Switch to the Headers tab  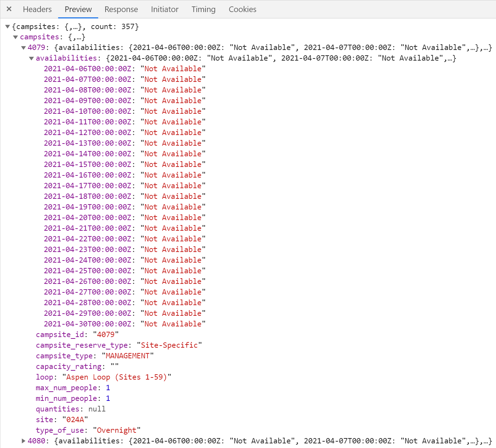(x=37, y=9)
